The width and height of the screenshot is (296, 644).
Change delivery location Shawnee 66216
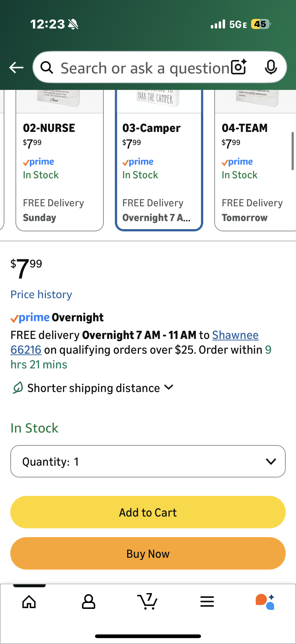coord(235,335)
